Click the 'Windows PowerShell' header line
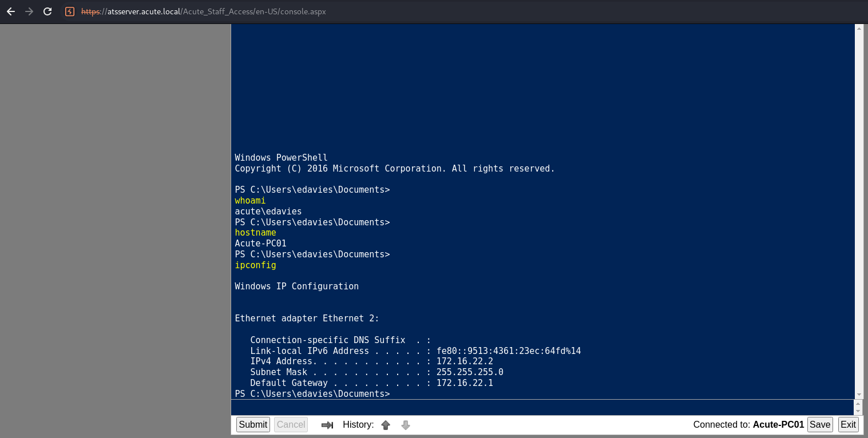The width and height of the screenshot is (868, 438). coord(281,158)
